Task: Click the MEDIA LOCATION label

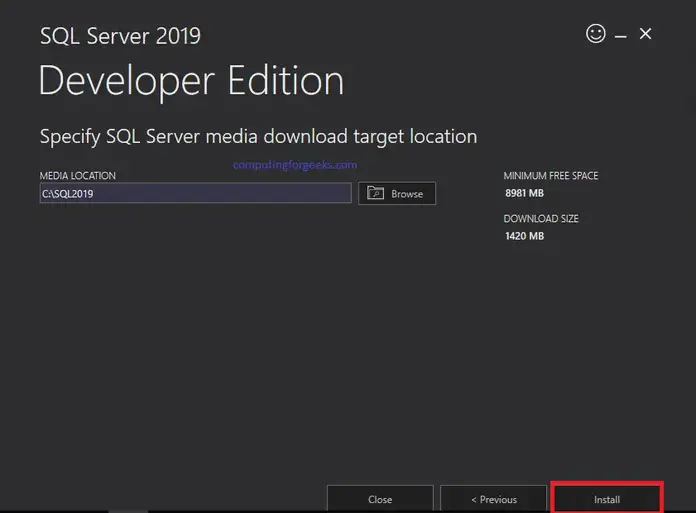Action: 78,176
